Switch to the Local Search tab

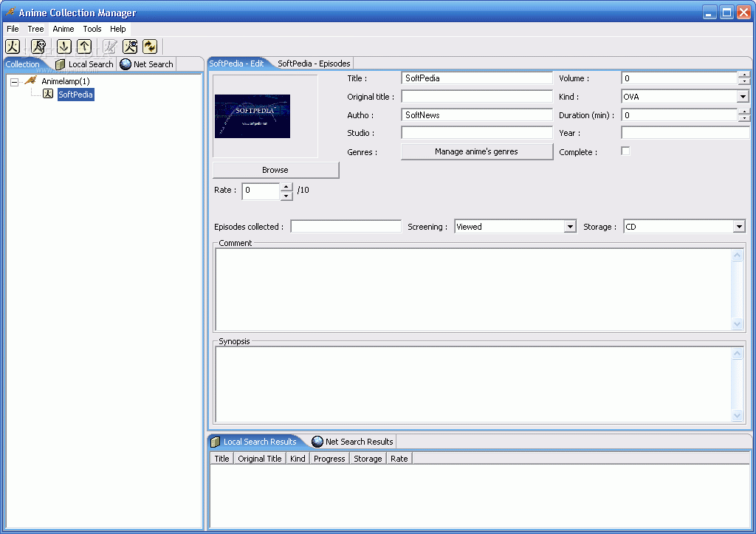tap(84, 64)
